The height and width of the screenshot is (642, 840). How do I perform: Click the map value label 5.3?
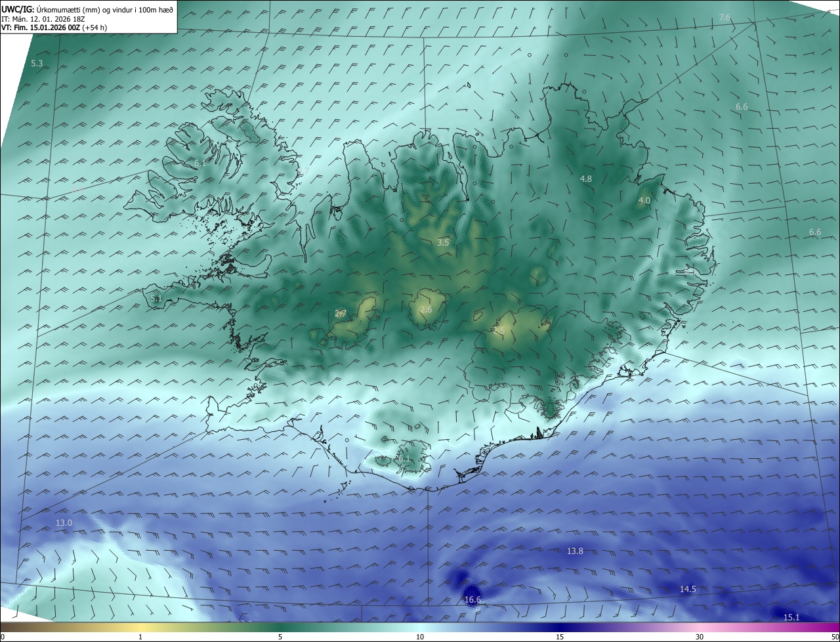point(37,64)
